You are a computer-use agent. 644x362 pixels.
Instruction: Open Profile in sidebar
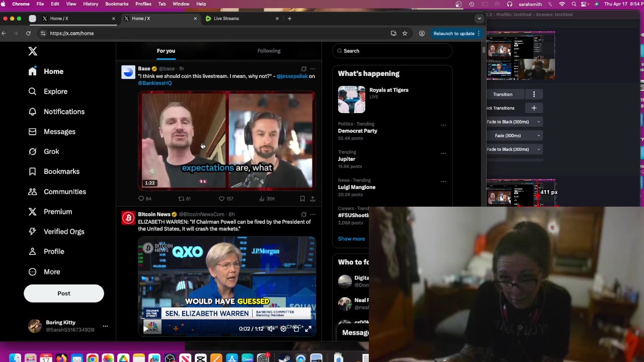[46, 251]
